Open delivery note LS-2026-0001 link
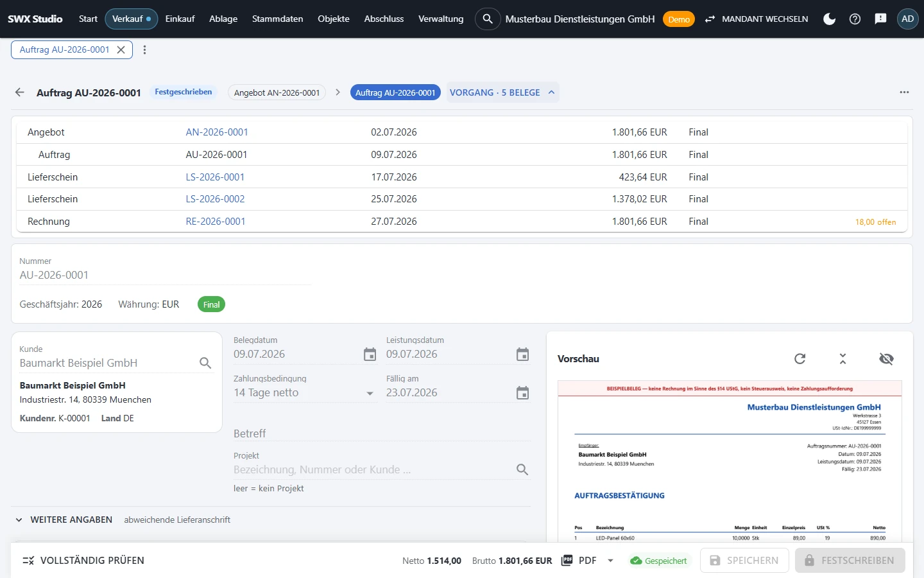924x578 pixels. point(215,177)
